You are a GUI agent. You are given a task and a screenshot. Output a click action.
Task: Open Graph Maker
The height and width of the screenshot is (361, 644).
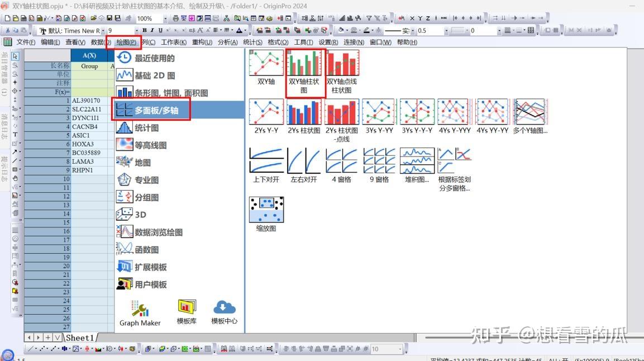(x=140, y=313)
